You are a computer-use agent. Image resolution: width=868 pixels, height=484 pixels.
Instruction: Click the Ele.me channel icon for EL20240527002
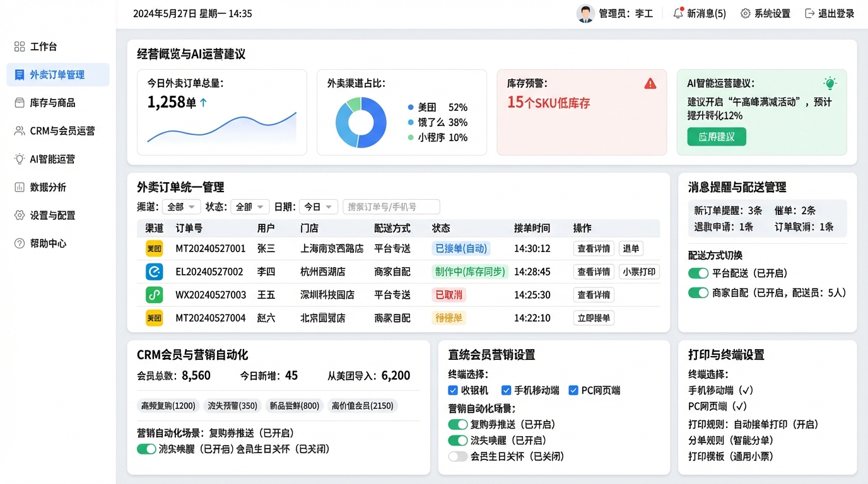[155, 272]
